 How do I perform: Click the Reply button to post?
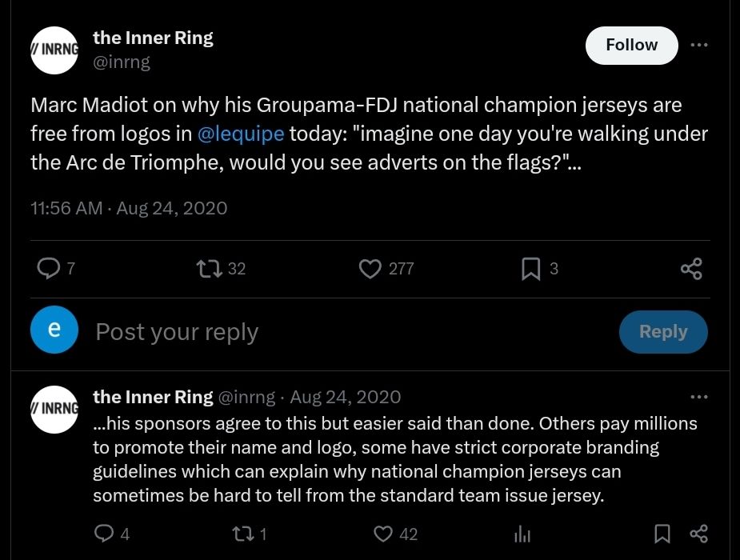(x=662, y=332)
